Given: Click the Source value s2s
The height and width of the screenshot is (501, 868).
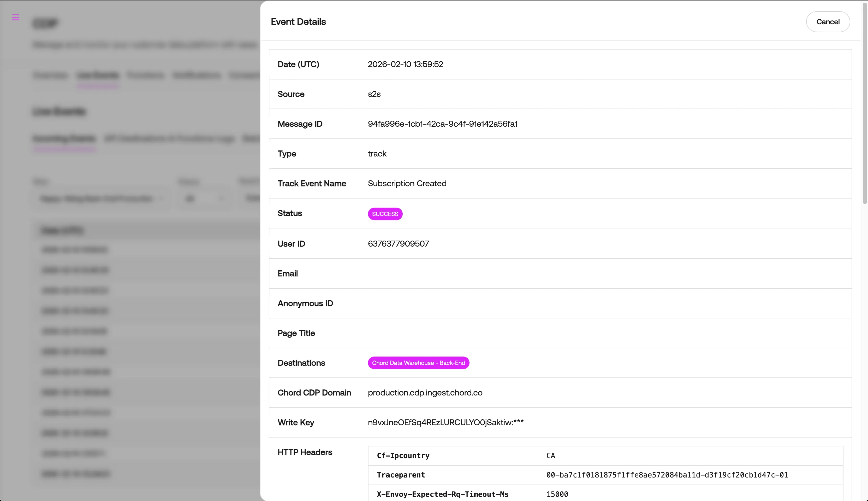Looking at the screenshot, I should click(x=374, y=94).
